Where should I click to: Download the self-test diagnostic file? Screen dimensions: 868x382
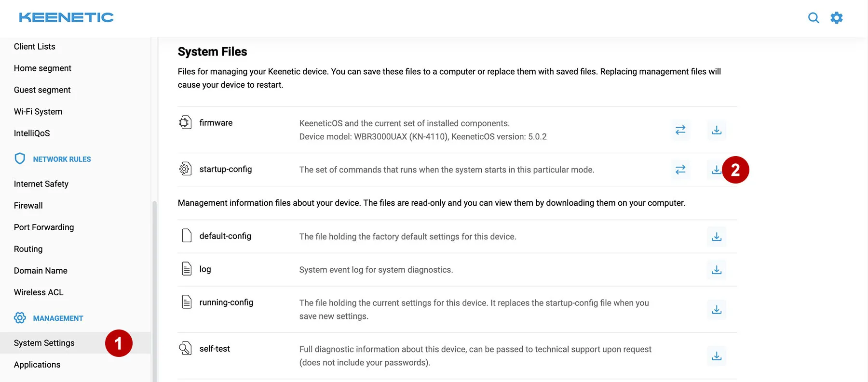tap(717, 356)
